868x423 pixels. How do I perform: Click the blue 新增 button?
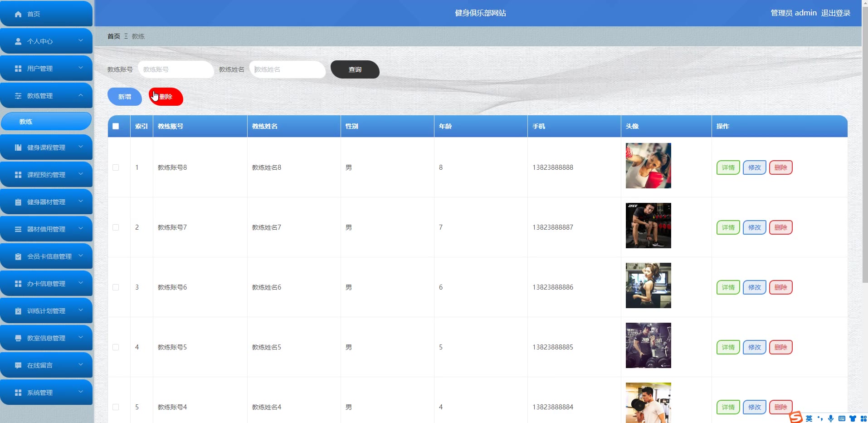(125, 97)
